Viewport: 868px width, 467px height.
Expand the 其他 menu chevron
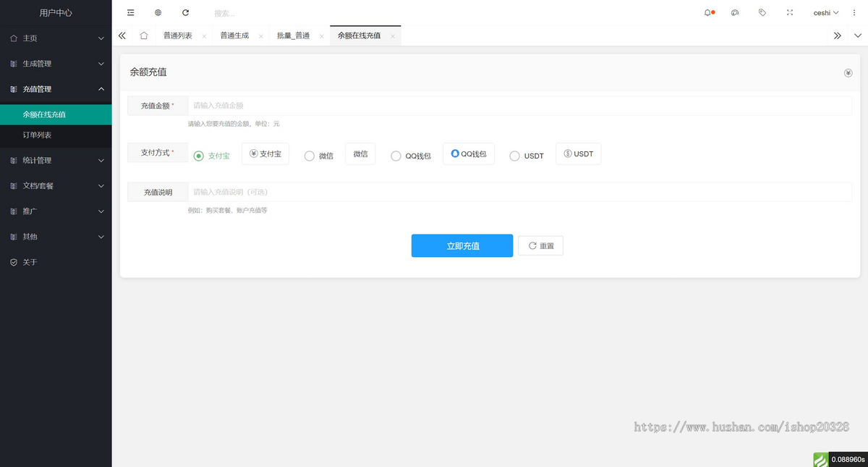pyautogui.click(x=101, y=237)
